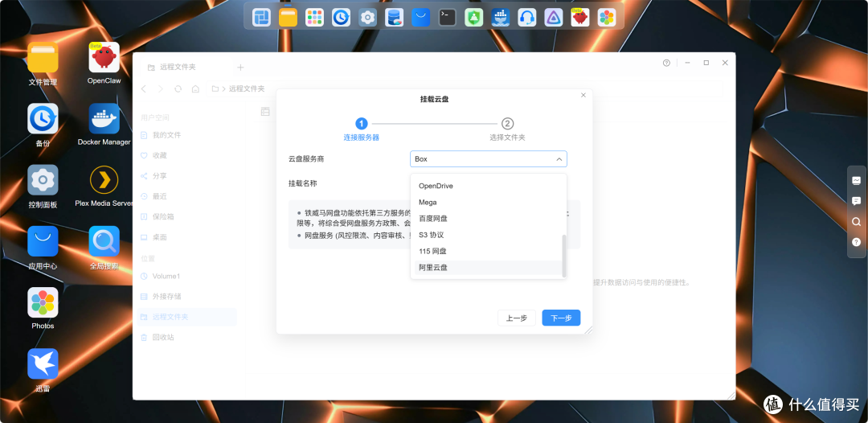Click the 远程文件夹 path in the address bar
The height and width of the screenshot is (423, 868).
(x=247, y=88)
